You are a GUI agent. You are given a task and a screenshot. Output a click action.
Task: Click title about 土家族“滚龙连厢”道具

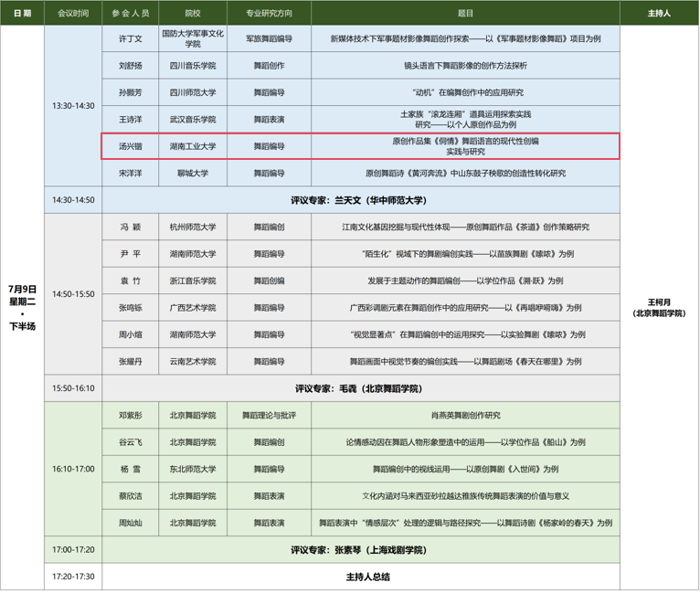point(466,119)
